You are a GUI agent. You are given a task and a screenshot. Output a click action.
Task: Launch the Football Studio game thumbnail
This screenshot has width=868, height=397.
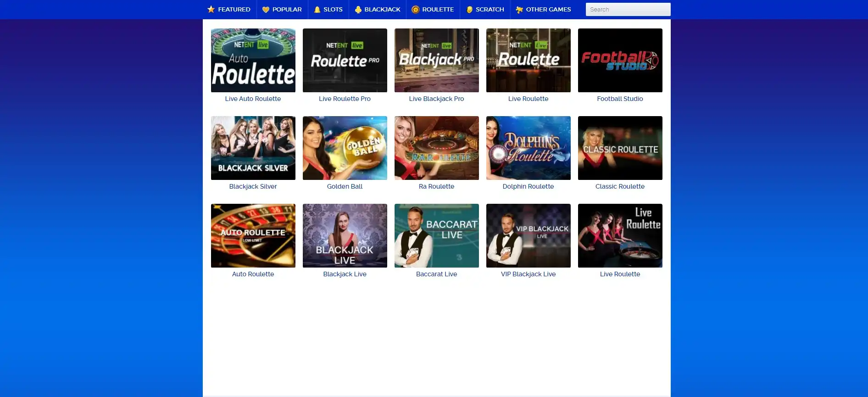620,60
